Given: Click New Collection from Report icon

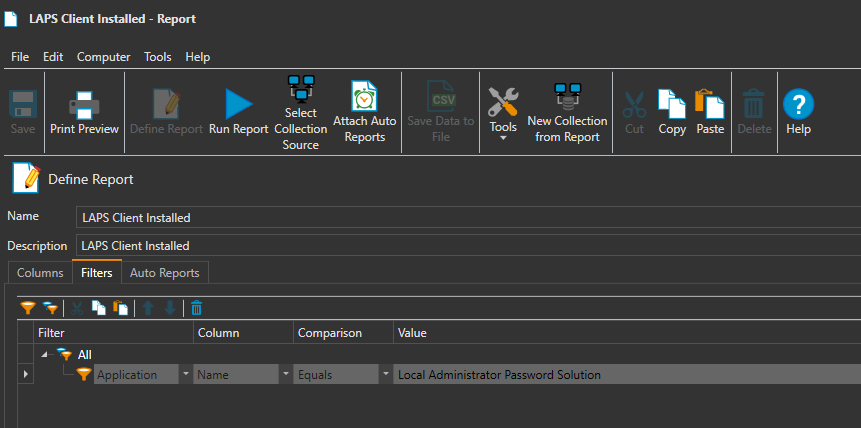Looking at the screenshot, I should coord(567,98).
